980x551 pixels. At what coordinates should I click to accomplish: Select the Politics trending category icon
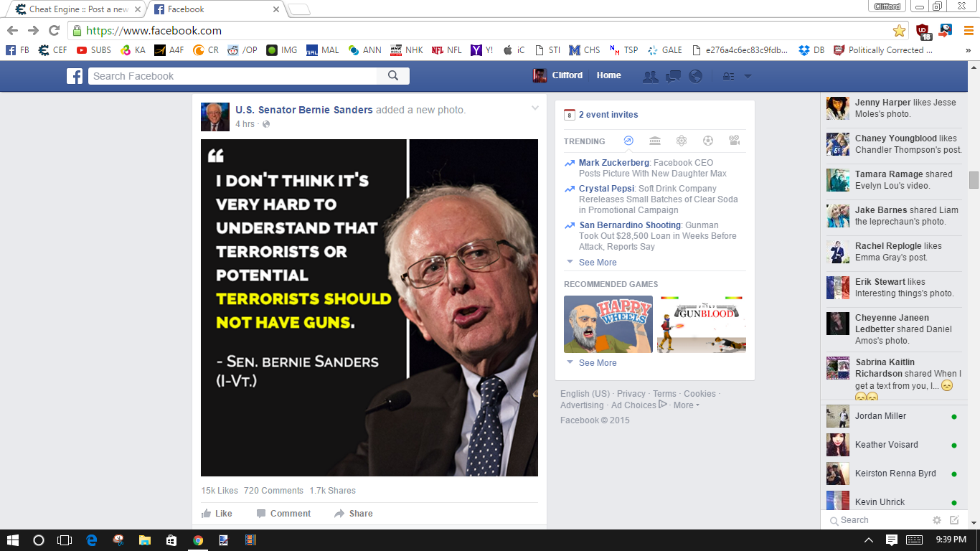pyautogui.click(x=655, y=141)
